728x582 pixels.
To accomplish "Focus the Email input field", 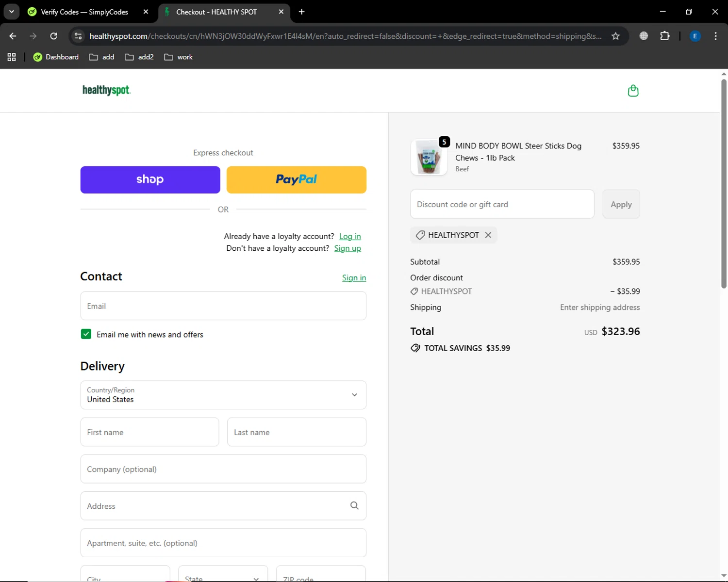I will (223, 306).
